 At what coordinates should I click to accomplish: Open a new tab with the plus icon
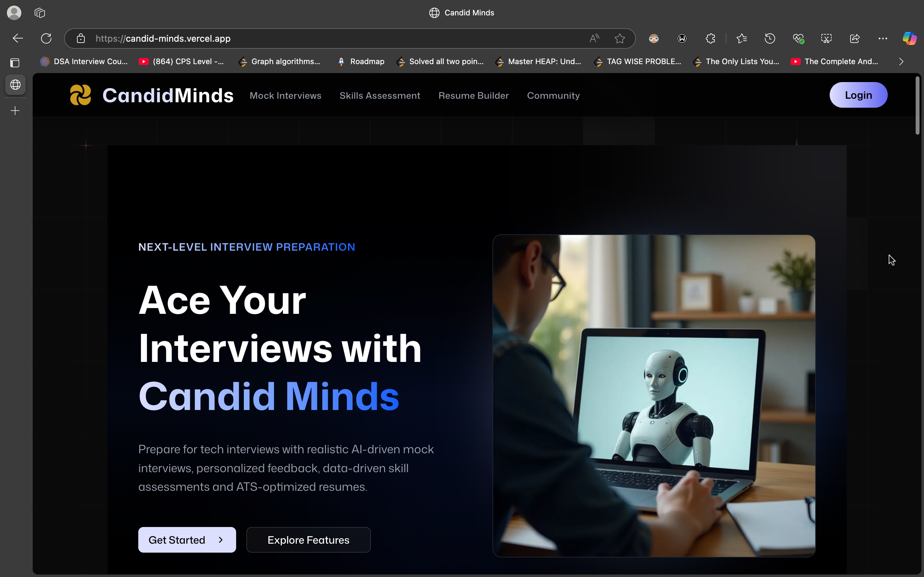pyautogui.click(x=15, y=111)
